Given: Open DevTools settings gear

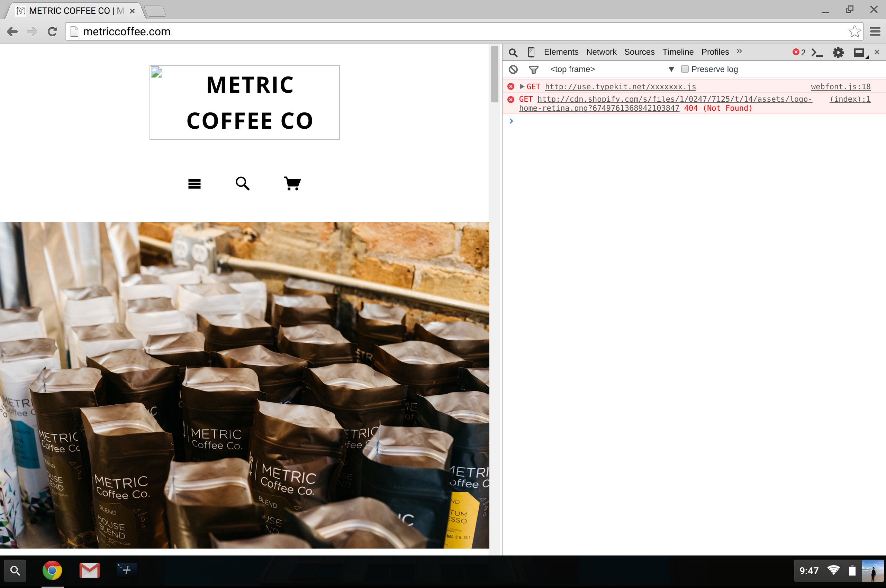Looking at the screenshot, I should tap(838, 53).
